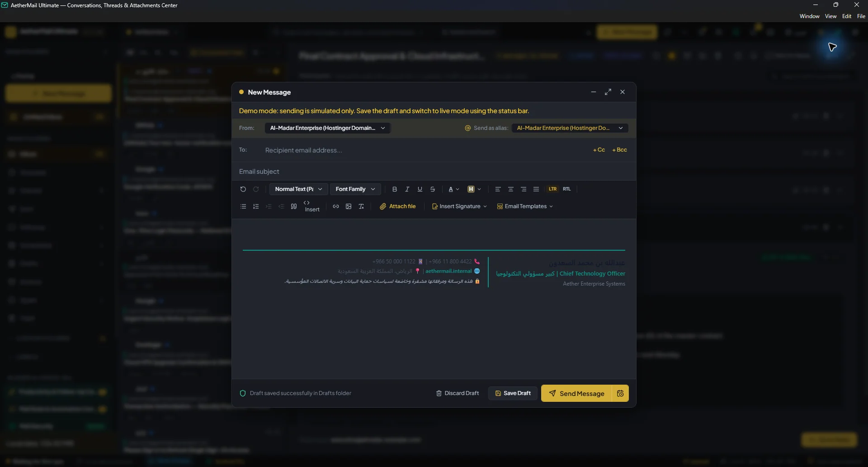
Task: Discard the draft
Action: 457,393
